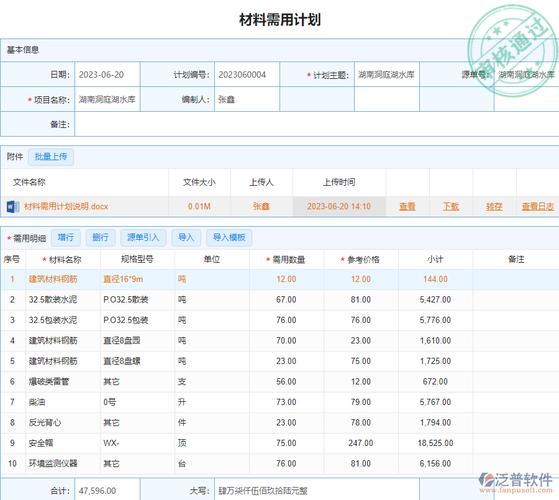The image size is (559, 500).
Task: Click 删行 button to delete a row
Action: pos(101,238)
